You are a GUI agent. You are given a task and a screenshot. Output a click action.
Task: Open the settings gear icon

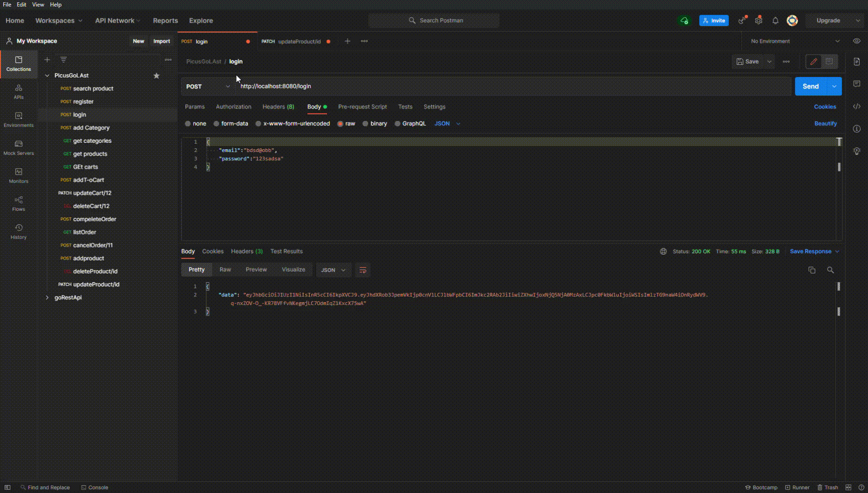(759, 20)
